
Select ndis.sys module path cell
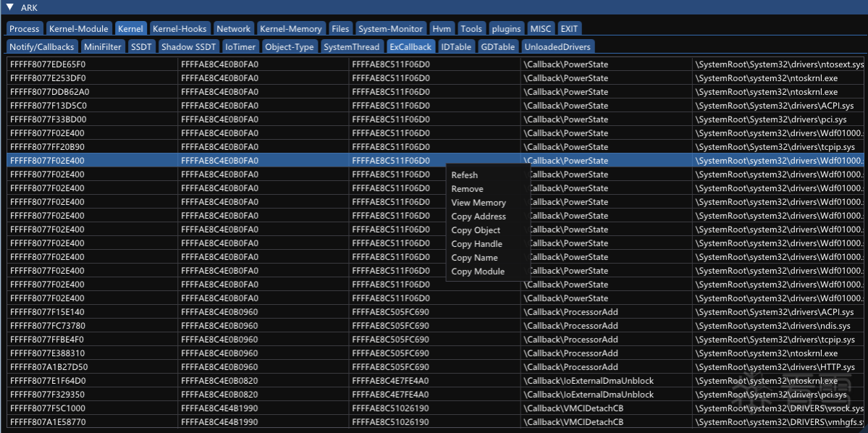pos(778,326)
